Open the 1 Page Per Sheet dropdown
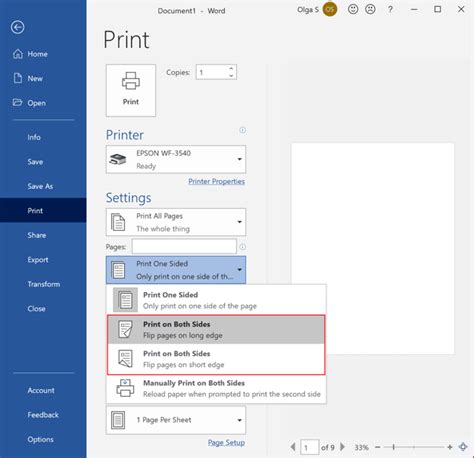The image size is (474, 458). coord(176,420)
